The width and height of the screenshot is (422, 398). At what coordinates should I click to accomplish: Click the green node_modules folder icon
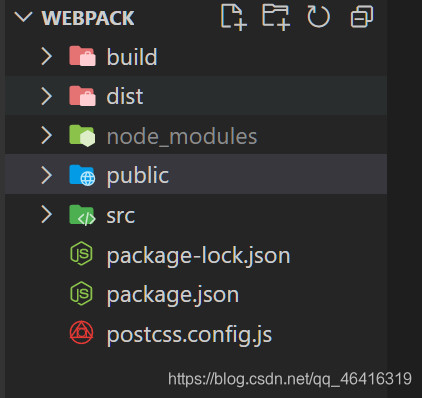tap(82, 136)
